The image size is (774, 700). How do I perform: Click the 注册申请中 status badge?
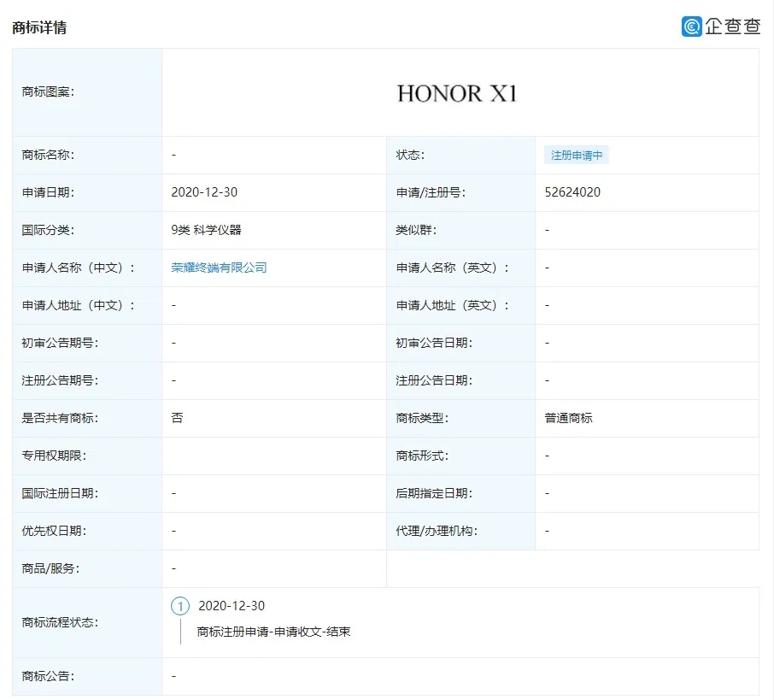[x=576, y=156]
